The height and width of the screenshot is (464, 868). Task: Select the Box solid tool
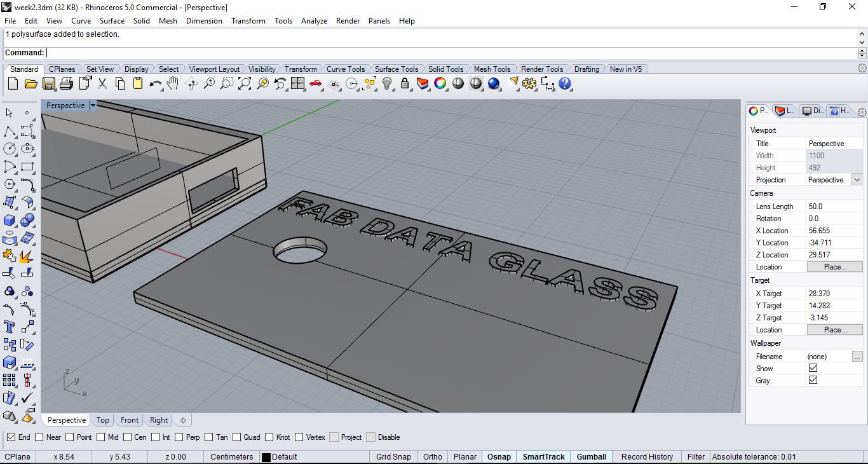(10, 221)
